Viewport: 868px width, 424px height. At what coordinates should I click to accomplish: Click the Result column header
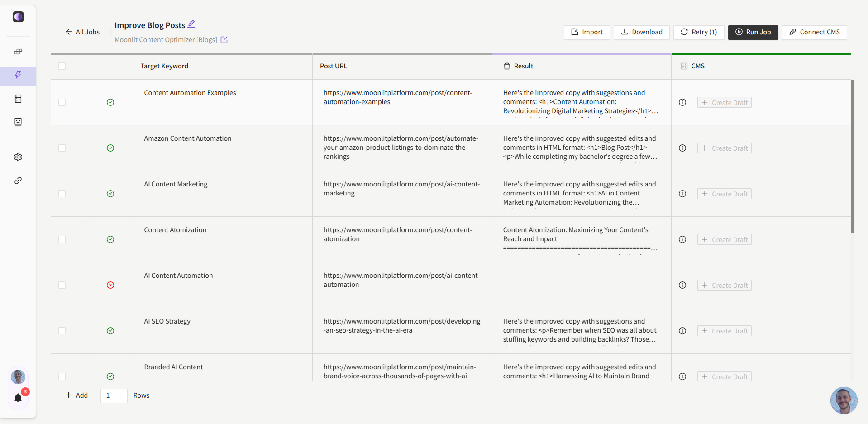tap(524, 66)
